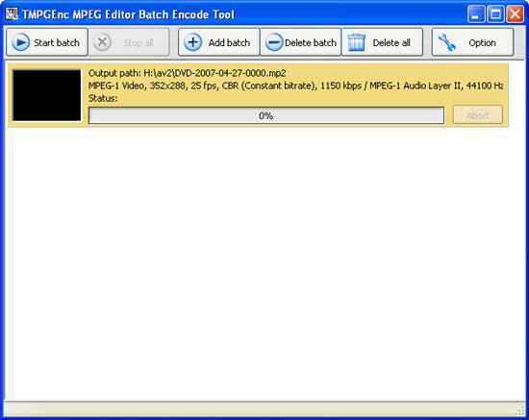Click the Status label of the batch item
This screenshot has height=420, width=529.
pos(103,98)
